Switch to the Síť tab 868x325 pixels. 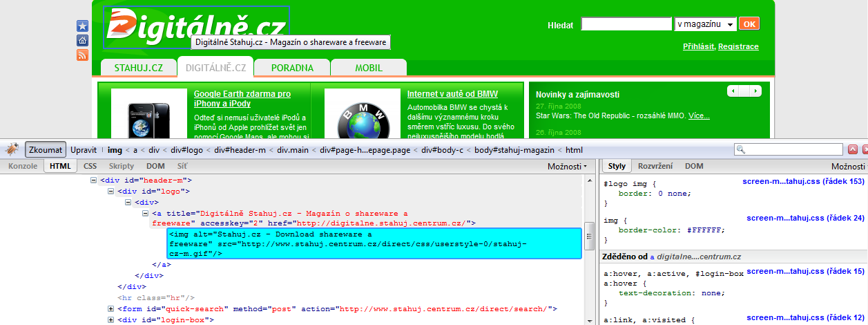pyautogui.click(x=182, y=166)
